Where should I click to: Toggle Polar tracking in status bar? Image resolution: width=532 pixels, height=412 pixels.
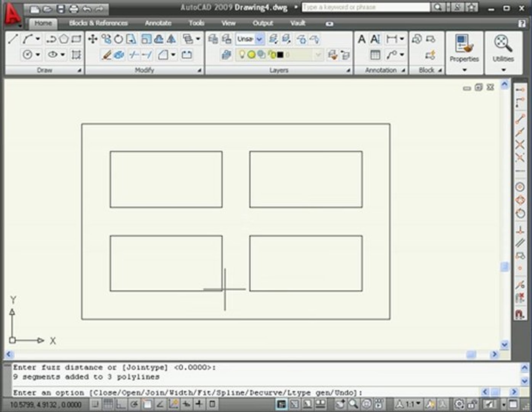[134, 404]
